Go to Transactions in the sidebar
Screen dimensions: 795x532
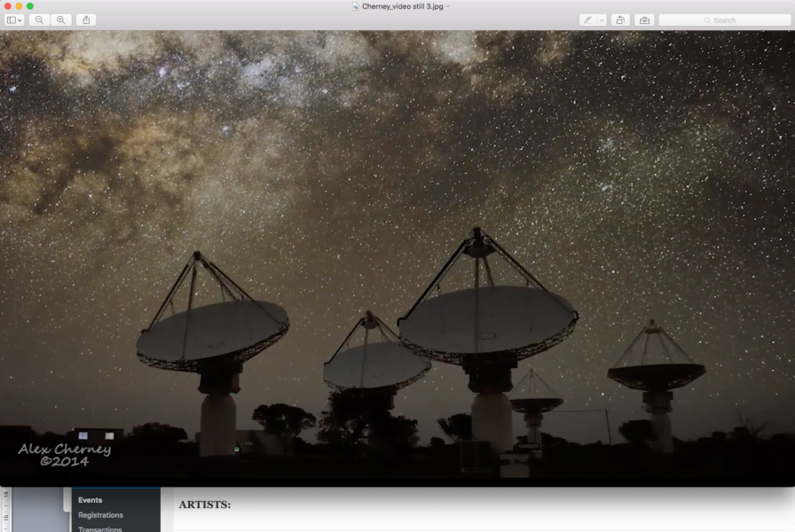pos(100,528)
